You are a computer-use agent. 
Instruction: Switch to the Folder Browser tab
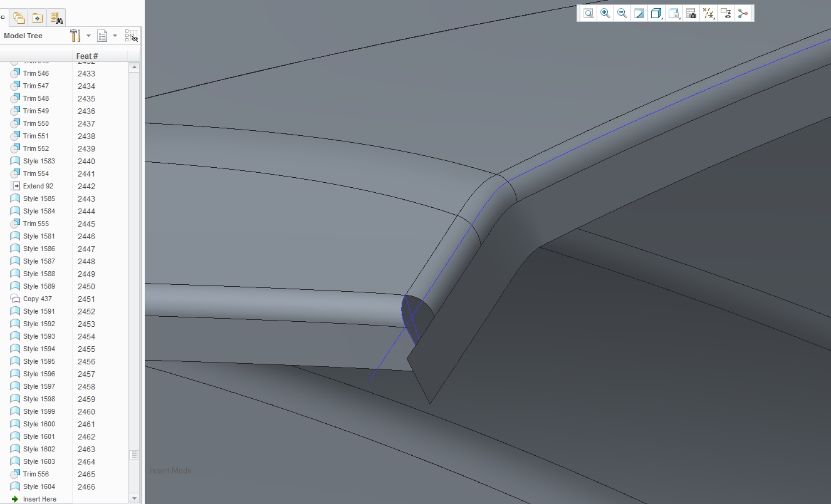[x=19, y=18]
